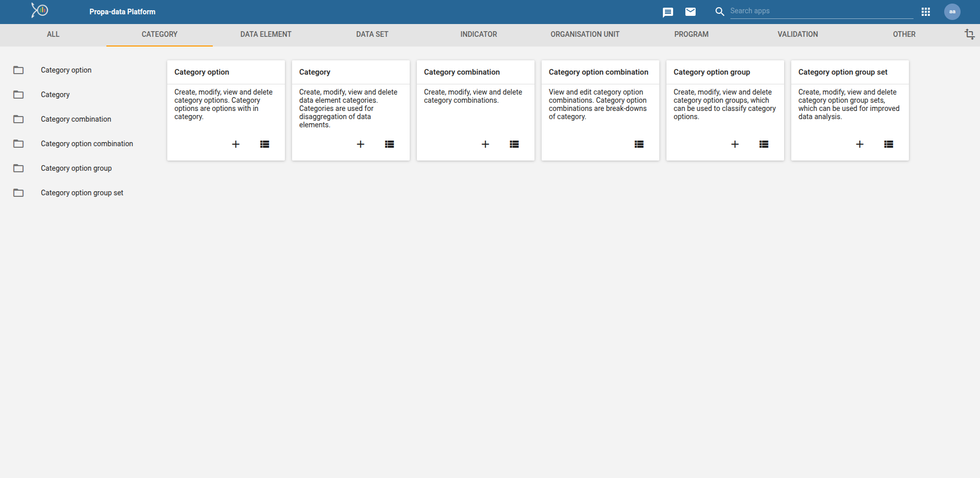The width and height of the screenshot is (980, 478).
Task: Open the list icon on Category card
Action: click(389, 144)
